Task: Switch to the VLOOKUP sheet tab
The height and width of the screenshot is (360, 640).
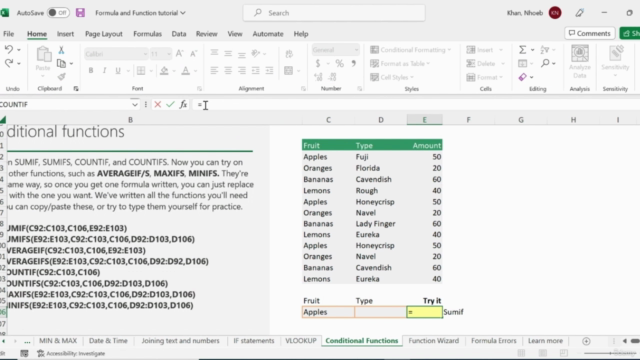Action: [301, 341]
